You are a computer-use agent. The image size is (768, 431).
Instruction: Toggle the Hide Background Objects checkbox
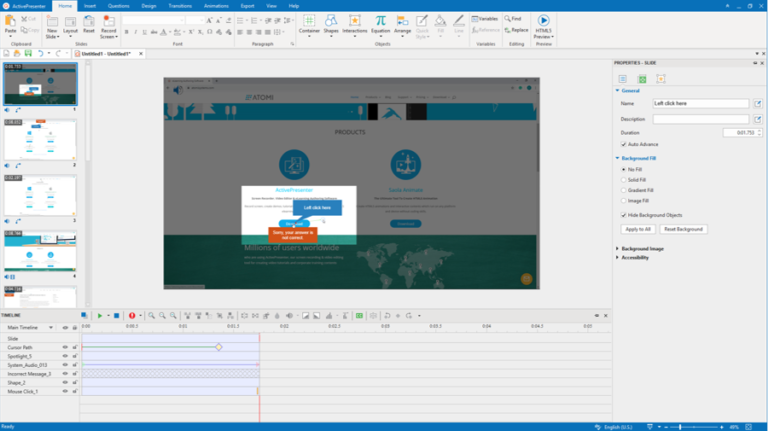(624, 215)
